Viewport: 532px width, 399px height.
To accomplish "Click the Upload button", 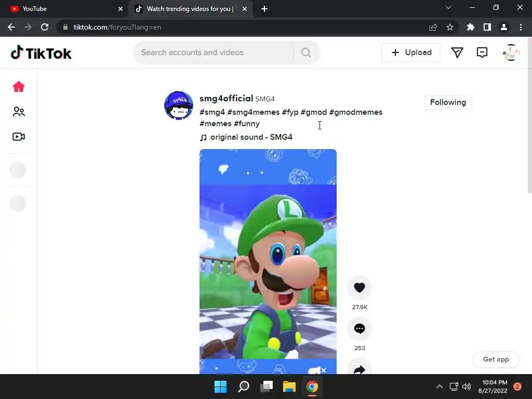I will pos(411,52).
